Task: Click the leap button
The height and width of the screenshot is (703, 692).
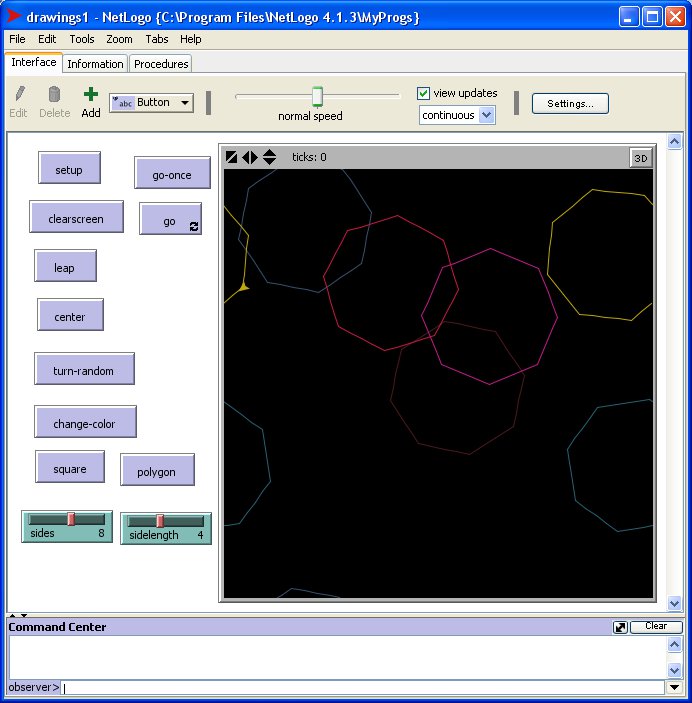Action: (65, 266)
